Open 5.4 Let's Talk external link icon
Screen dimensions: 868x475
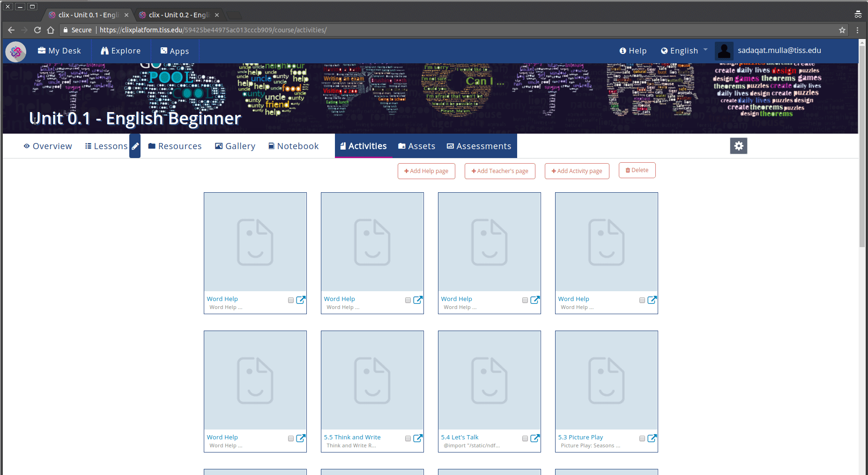click(x=534, y=438)
